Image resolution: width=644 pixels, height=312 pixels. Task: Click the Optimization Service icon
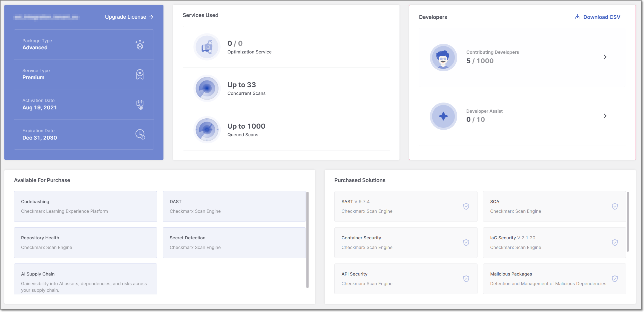207,47
